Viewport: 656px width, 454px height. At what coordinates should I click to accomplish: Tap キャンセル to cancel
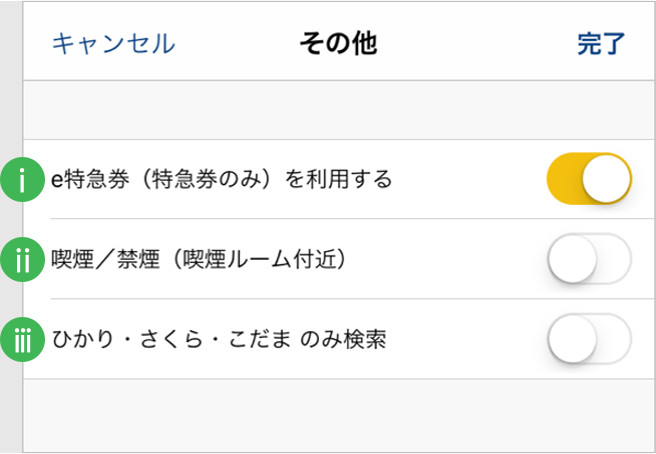(x=113, y=44)
